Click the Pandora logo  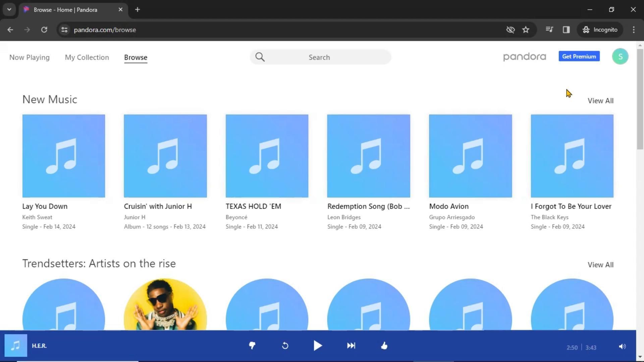point(524,57)
